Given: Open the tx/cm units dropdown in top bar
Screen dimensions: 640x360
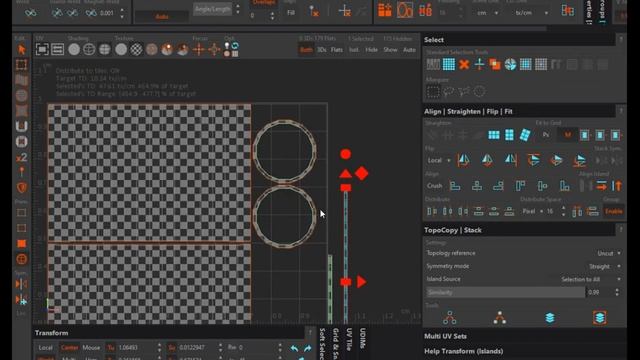Looking at the screenshot, I should click(x=531, y=13).
